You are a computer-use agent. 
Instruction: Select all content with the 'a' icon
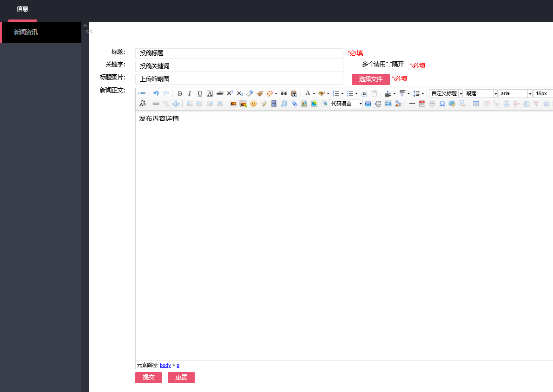pos(364,93)
